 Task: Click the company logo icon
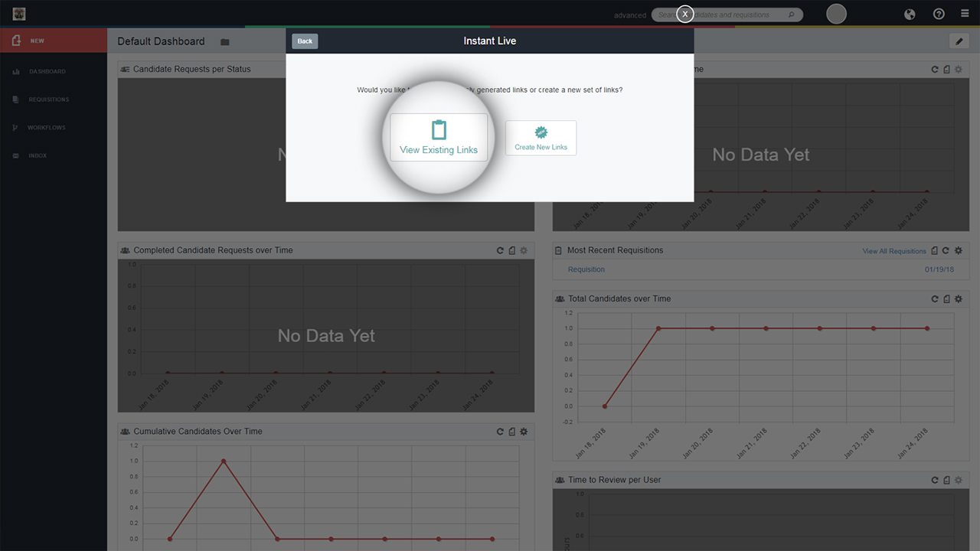pos(19,14)
